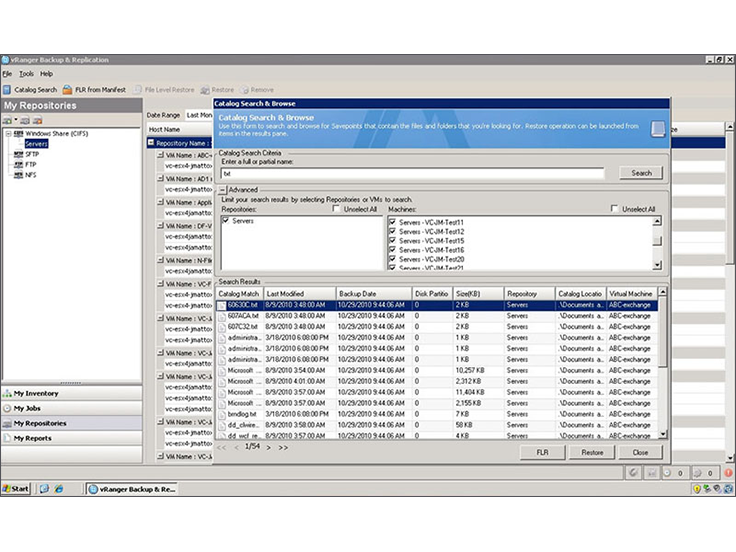The width and height of the screenshot is (736, 552).
Task: Click the Machines list scroll down arrow
Action: coord(657,265)
